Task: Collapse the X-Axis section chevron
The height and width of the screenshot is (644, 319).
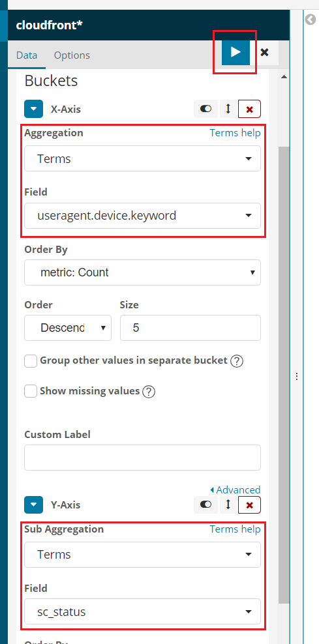Action: click(34, 110)
